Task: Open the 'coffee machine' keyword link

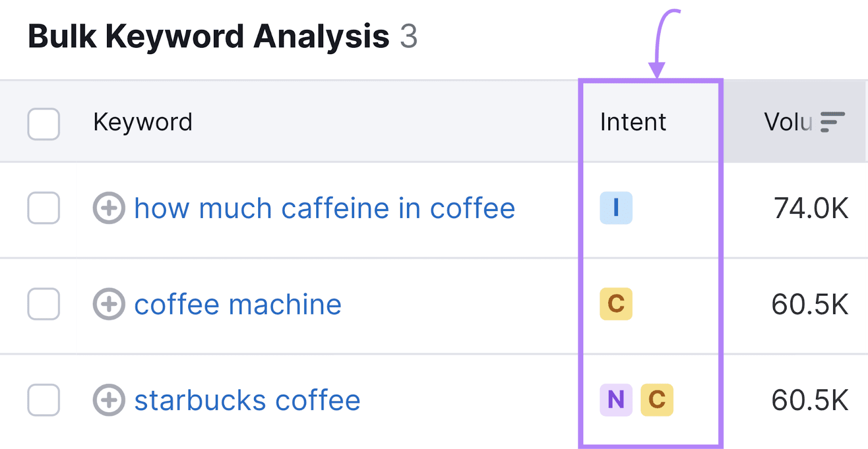Action: coord(238,304)
